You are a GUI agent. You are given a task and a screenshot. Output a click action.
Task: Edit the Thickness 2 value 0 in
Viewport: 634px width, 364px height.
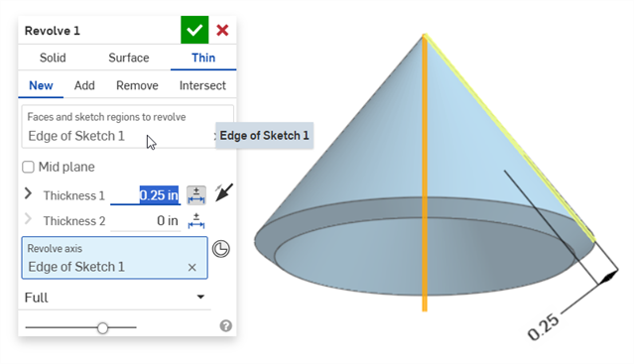coord(145,221)
